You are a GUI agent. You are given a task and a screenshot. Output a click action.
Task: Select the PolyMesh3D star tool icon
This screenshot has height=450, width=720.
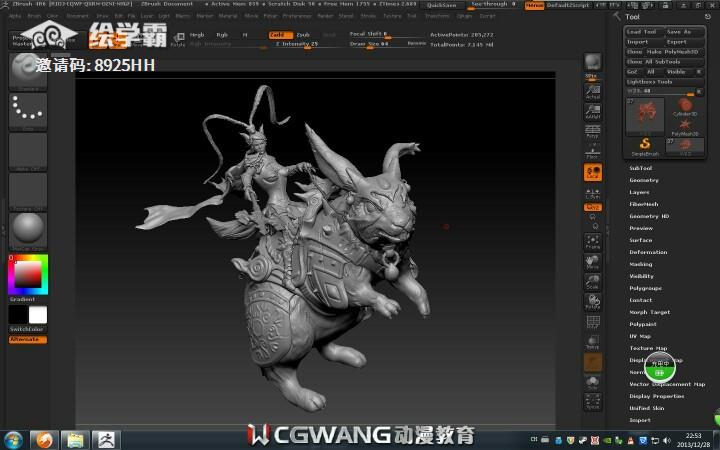click(x=685, y=127)
